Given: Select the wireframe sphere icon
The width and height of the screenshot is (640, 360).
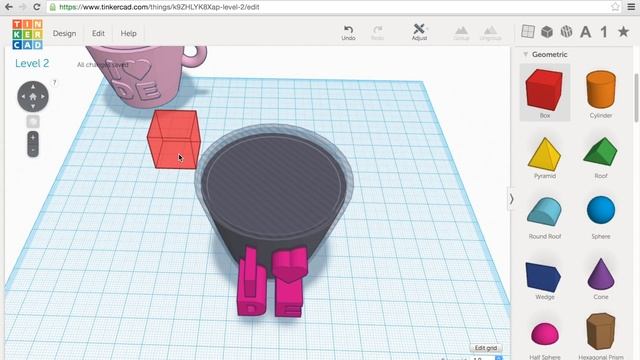Looking at the screenshot, I should click(566, 32).
